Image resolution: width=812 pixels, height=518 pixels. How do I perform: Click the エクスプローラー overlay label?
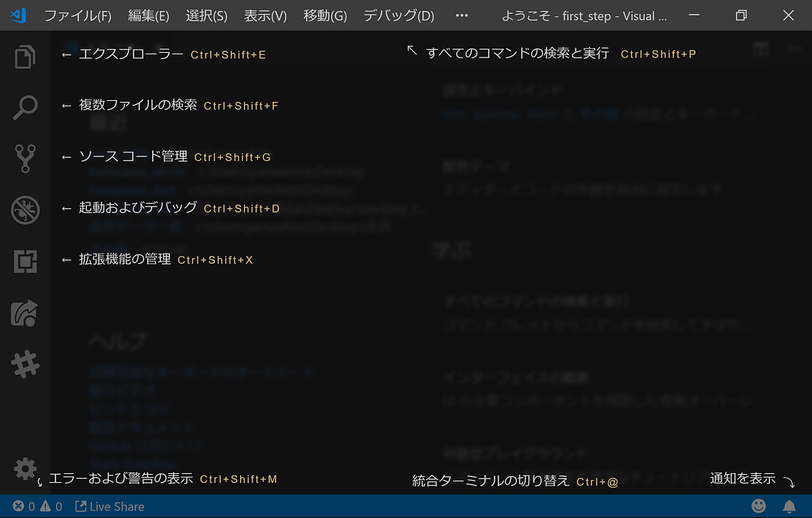point(131,54)
